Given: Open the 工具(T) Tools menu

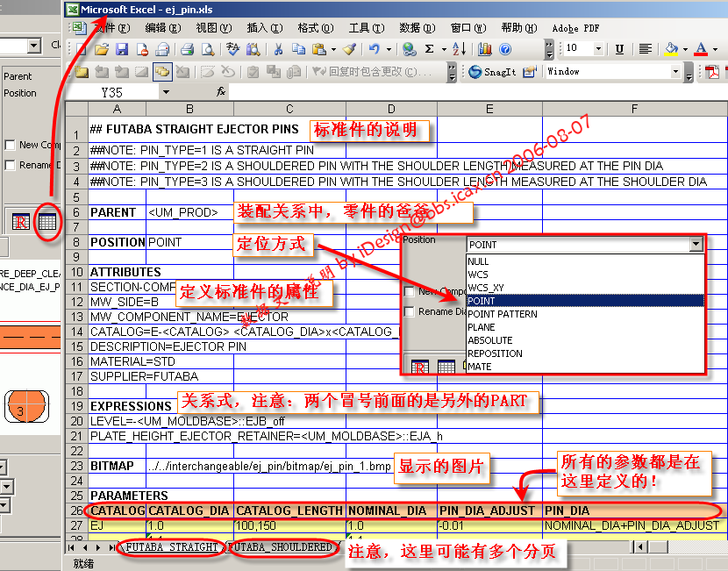Looking at the screenshot, I should pos(367,28).
